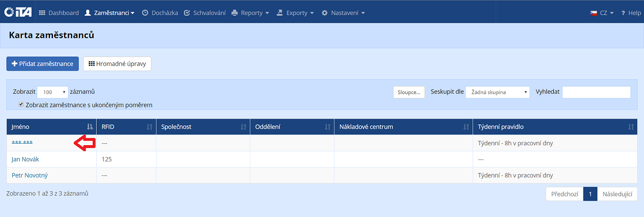
Task: Sort table by Jméno column icon
Action: [90, 127]
